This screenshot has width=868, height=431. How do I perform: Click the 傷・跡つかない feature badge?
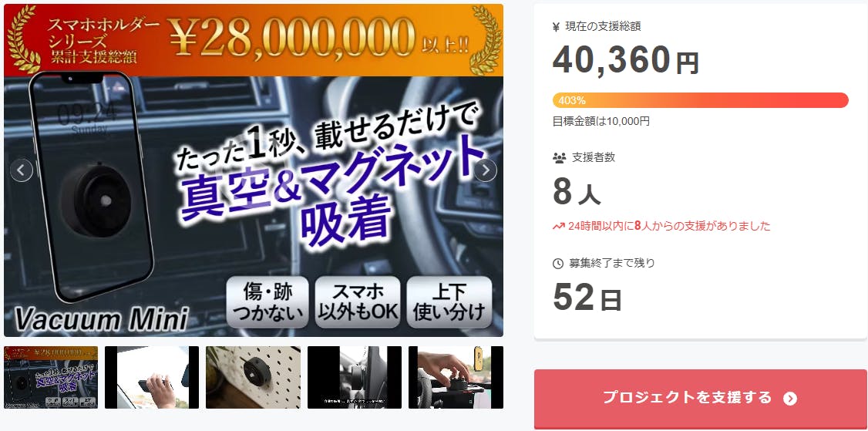coord(267,302)
